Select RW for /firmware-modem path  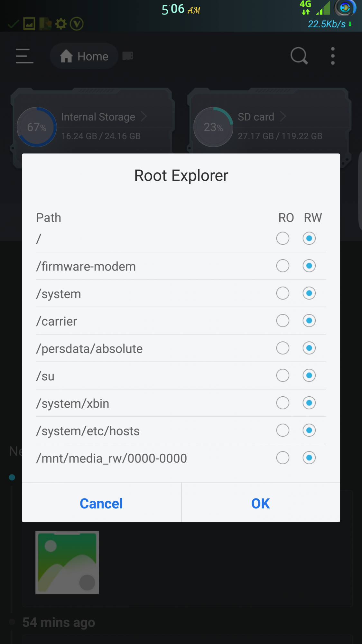pyautogui.click(x=309, y=266)
